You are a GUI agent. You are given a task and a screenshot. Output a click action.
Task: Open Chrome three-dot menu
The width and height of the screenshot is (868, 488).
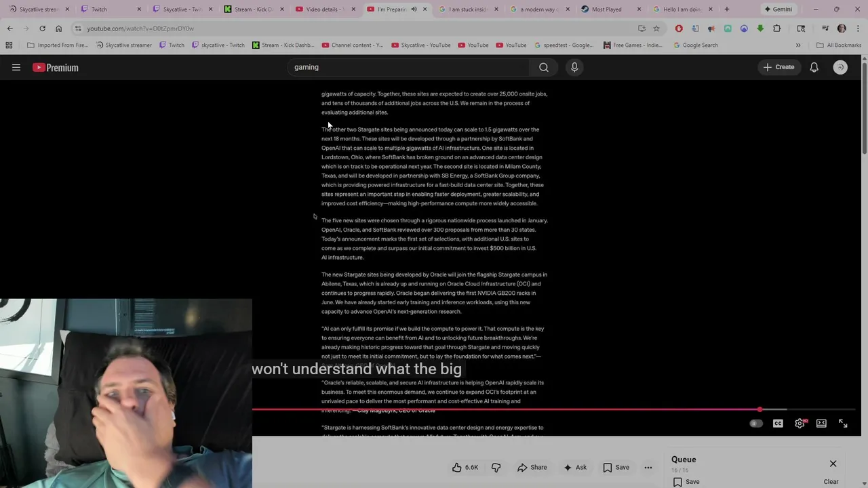(856, 28)
